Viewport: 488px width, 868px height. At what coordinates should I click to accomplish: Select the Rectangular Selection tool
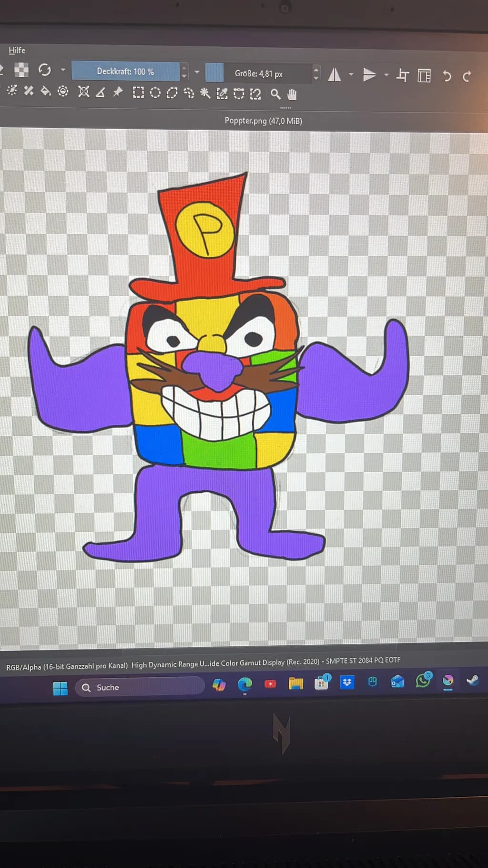click(x=138, y=92)
